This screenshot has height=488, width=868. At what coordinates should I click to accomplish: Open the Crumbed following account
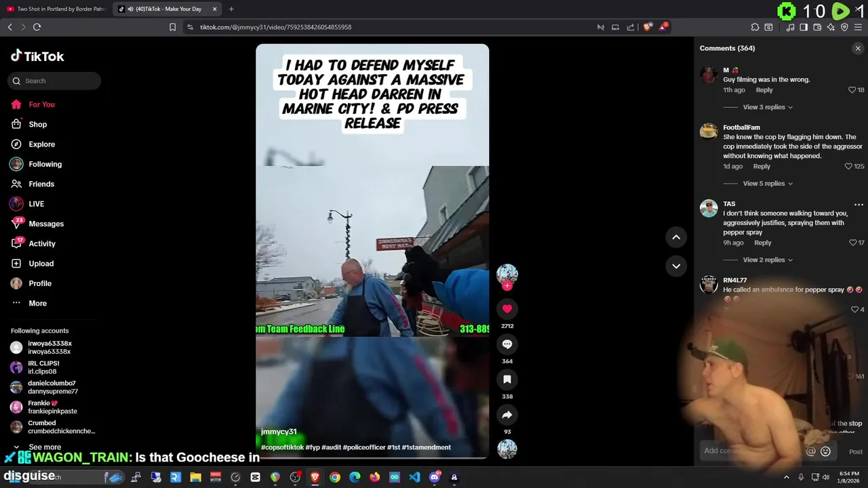(52, 427)
